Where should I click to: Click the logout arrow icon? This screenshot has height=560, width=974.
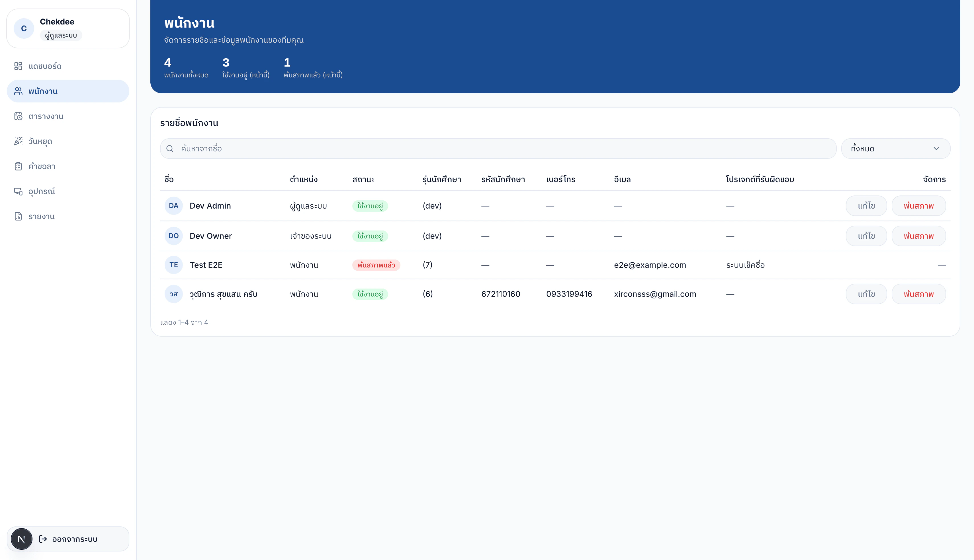(x=43, y=539)
